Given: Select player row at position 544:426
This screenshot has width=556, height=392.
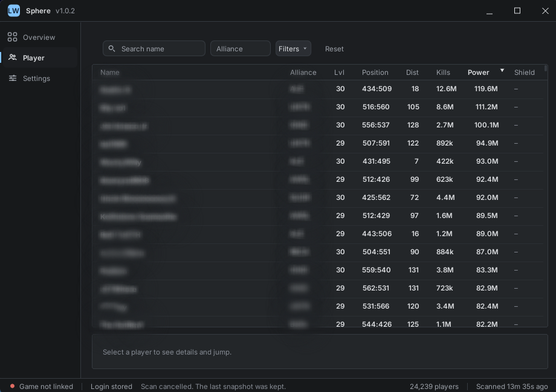Looking at the screenshot, I should point(317,322).
